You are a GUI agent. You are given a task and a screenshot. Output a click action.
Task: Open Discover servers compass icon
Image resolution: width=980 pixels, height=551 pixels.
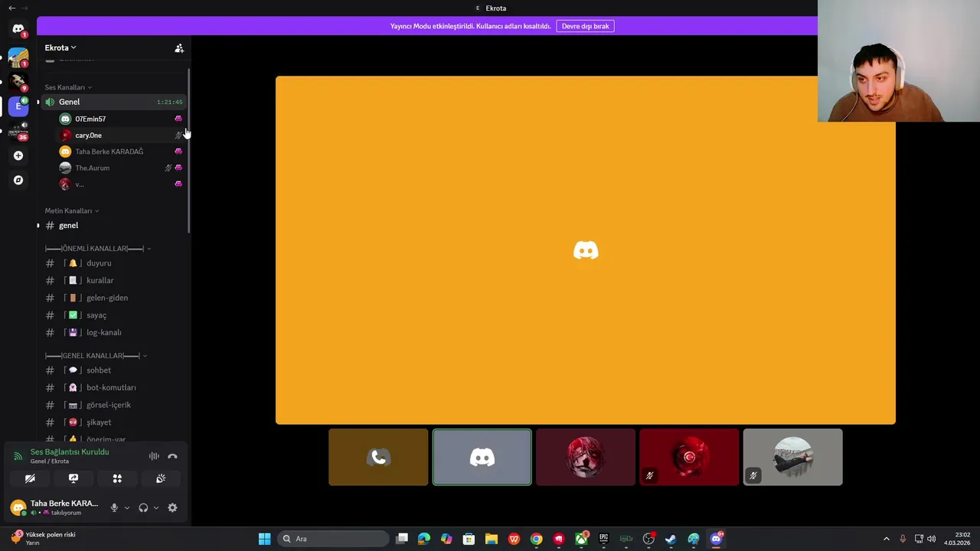pyautogui.click(x=18, y=180)
